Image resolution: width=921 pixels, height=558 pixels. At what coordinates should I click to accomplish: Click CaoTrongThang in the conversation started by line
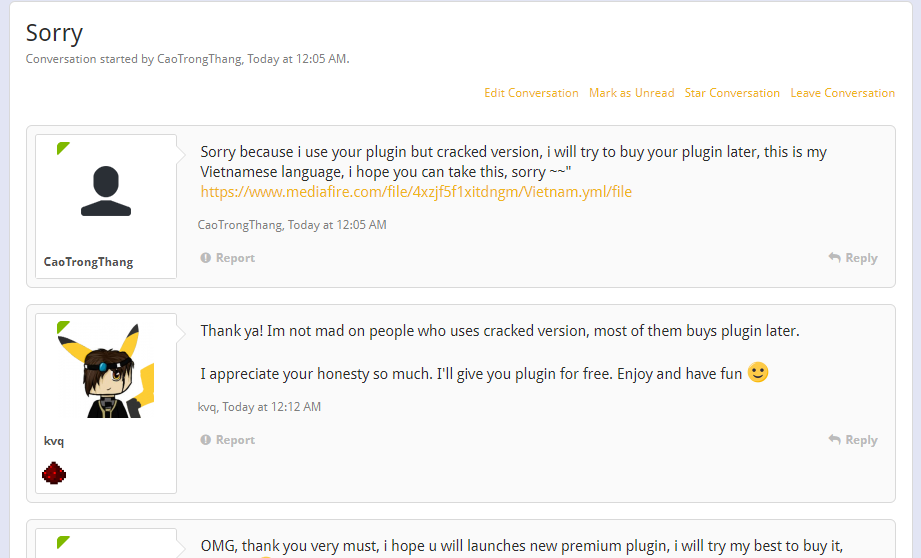tap(199, 59)
